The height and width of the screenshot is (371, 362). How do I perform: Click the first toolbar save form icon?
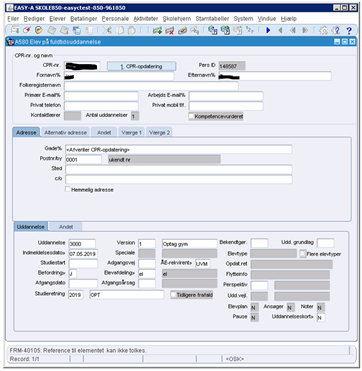15,31
